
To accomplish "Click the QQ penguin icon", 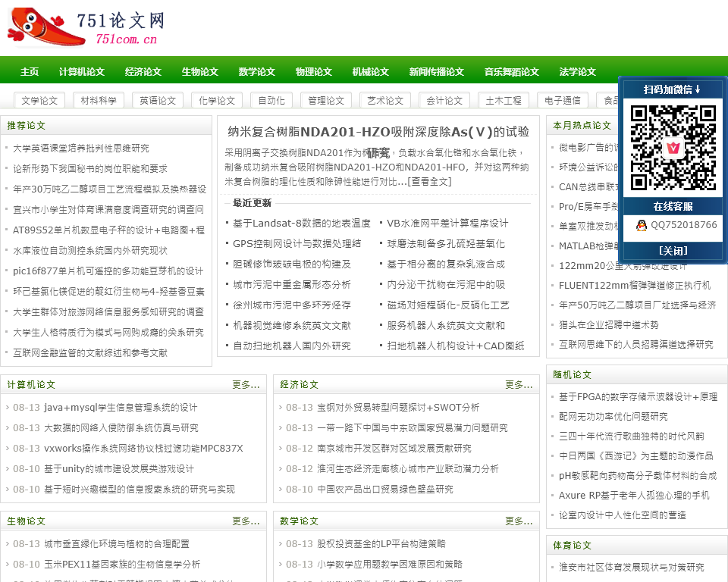I will 642,225.
